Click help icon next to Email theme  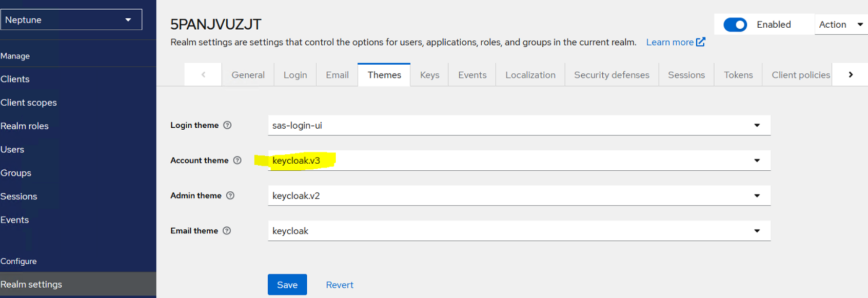(x=227, y=231)
